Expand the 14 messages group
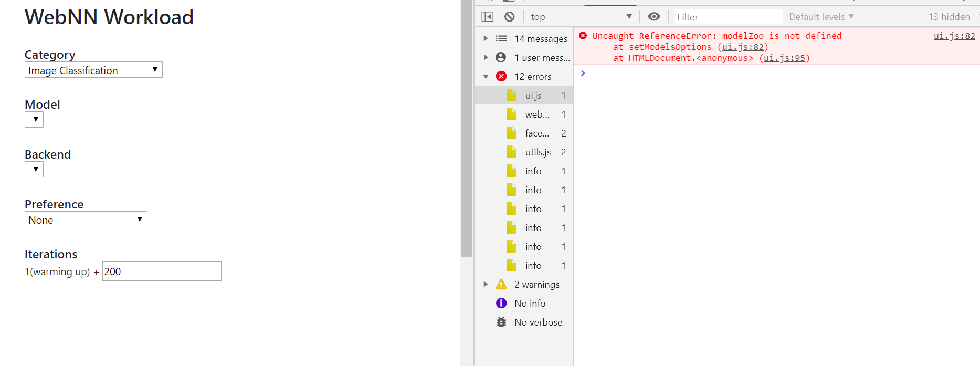This screenshot has width=980, height=366. tap(486, 38)
